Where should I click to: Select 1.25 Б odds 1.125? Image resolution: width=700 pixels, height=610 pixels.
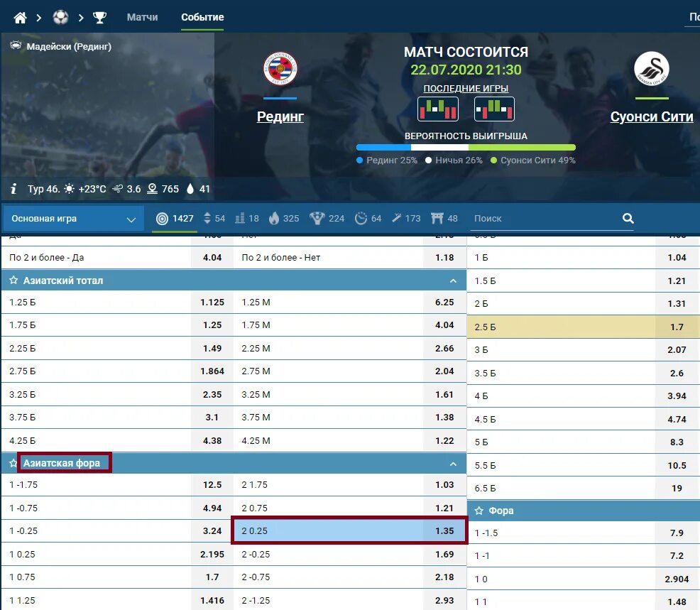point(117,303)
